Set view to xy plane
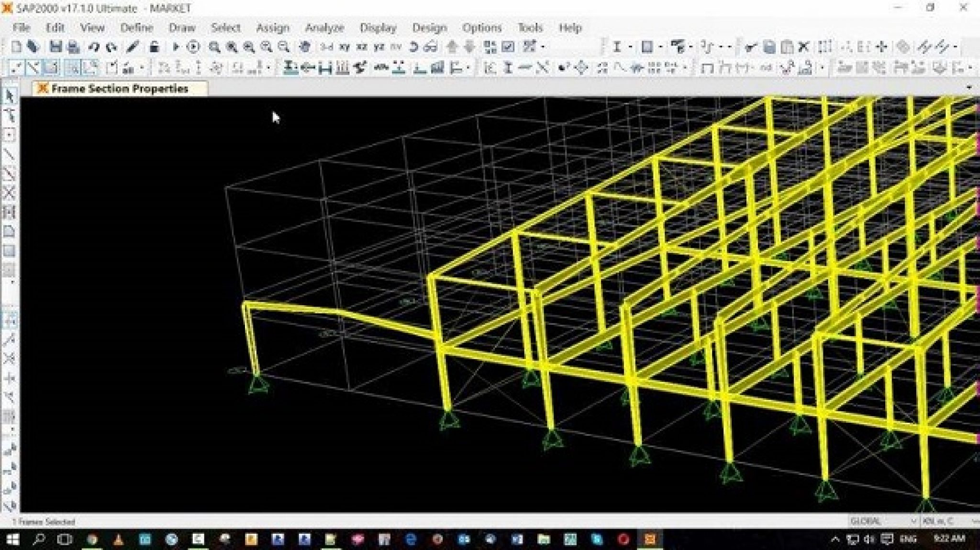 point(344,47)
